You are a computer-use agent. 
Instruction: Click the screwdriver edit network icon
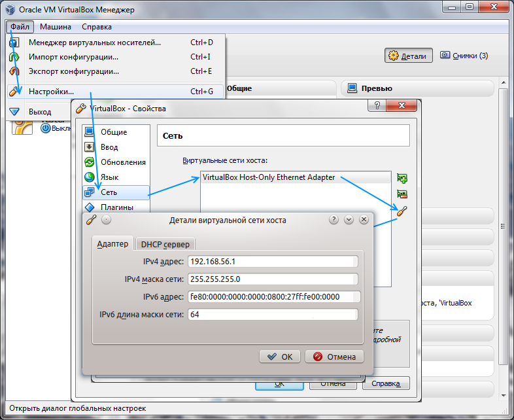(x=402, y=211)
